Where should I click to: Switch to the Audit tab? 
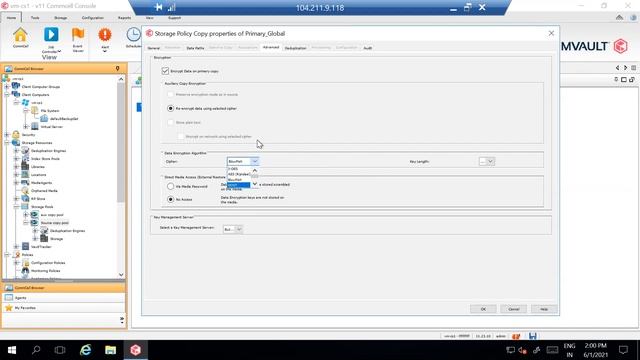[367, 48]
